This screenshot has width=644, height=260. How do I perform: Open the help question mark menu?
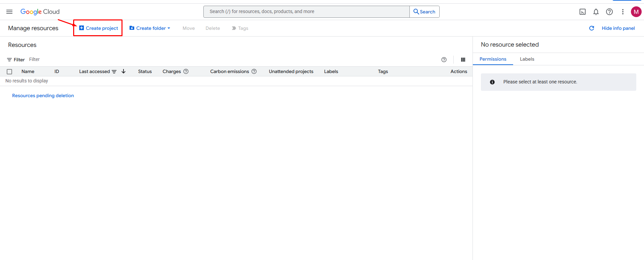coord(609,12)
